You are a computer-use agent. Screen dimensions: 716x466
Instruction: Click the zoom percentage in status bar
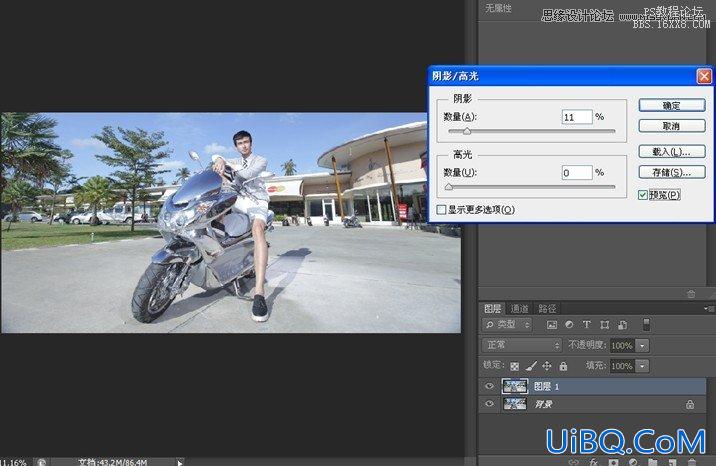click(x=13, y=462)
